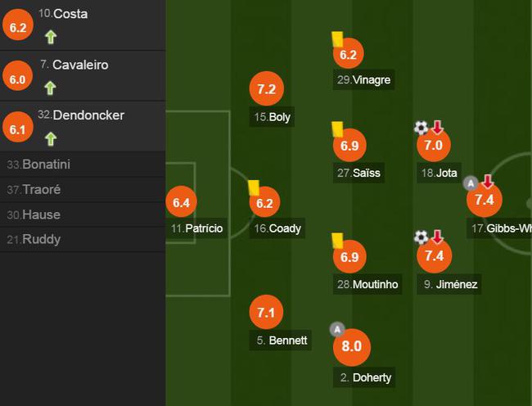Click the assist badge above Doherty
This screenshot has width=532, height=406.
337,329
